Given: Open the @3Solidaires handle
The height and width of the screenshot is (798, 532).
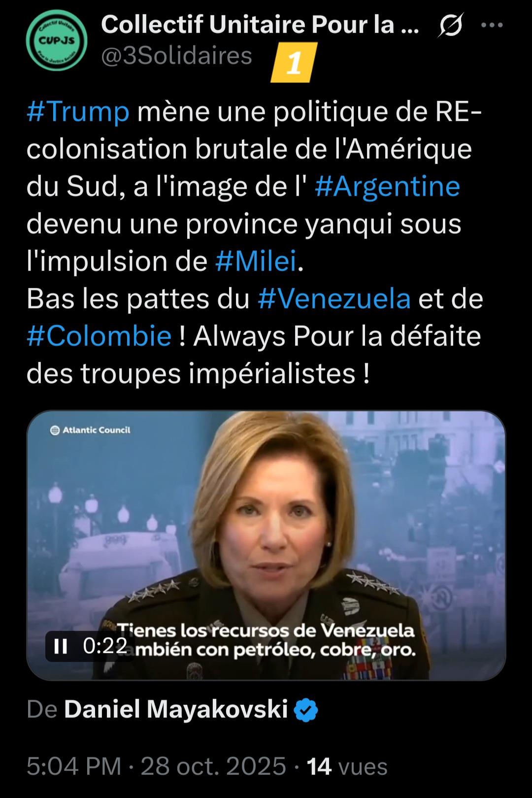Looking at the screenshot, I should click(176, 56).
